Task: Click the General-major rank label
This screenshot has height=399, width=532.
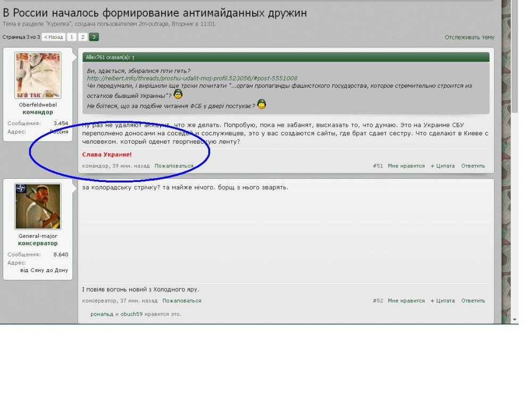Action: click(x=38, y=236)
